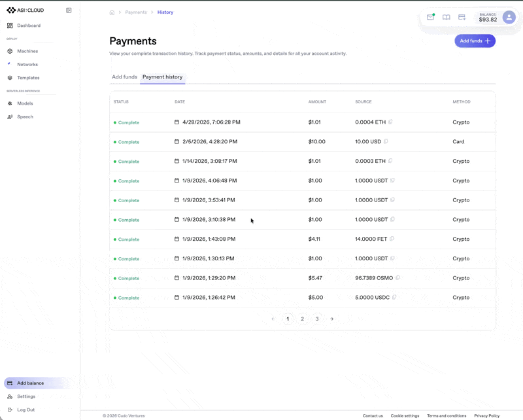Click the home breadcrumb icon
This screenshot has width=523, height=420.
click(112, 12)
